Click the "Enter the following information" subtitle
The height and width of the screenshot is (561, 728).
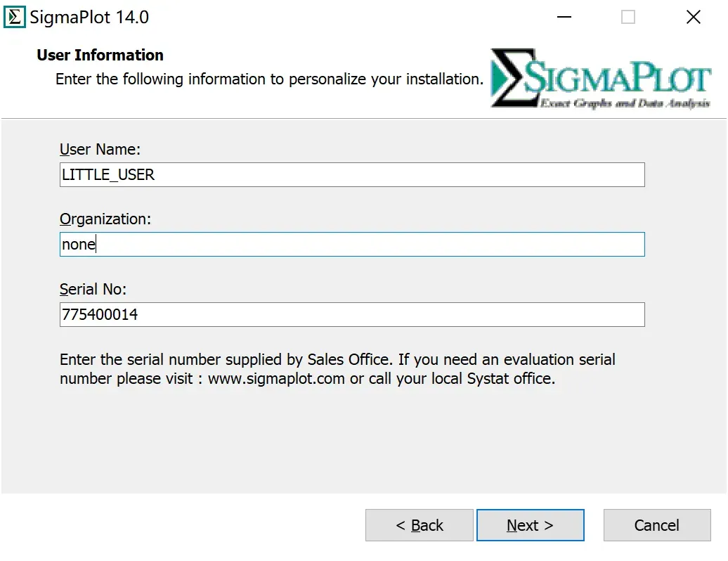tap(269, 79)
